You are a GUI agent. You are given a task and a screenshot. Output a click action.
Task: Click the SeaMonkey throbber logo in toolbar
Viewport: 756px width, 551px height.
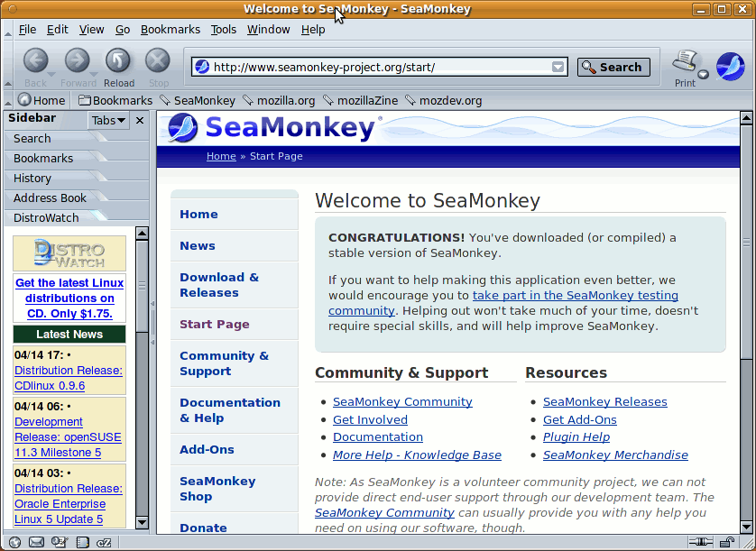tap(729, 66)
